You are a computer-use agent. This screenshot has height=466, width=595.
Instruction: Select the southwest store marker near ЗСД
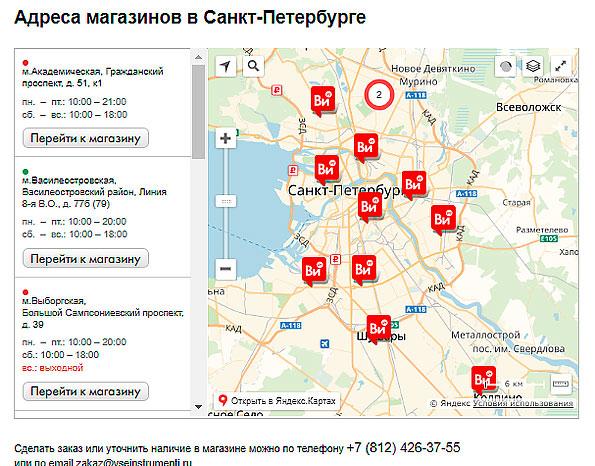click(314, 272)
